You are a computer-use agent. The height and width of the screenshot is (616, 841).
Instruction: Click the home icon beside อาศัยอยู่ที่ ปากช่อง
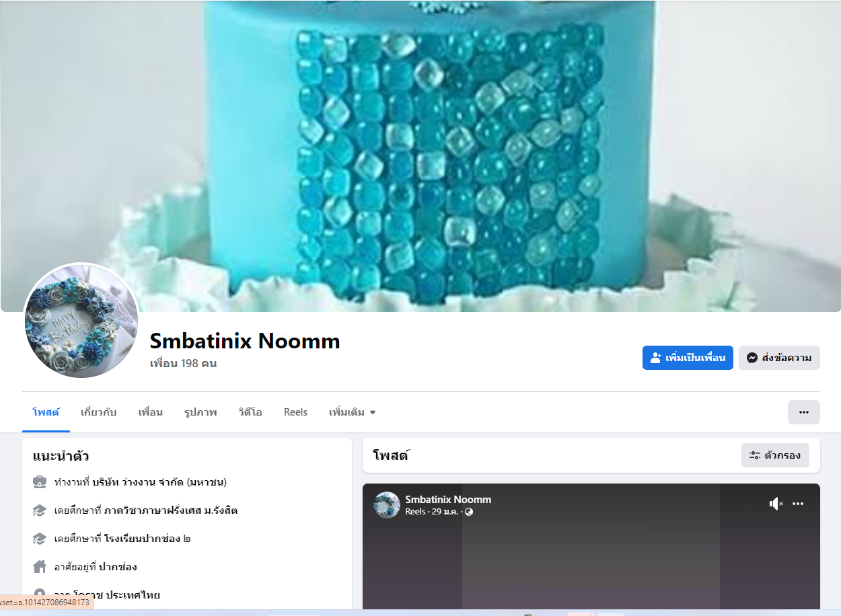[x=40, y=566]
